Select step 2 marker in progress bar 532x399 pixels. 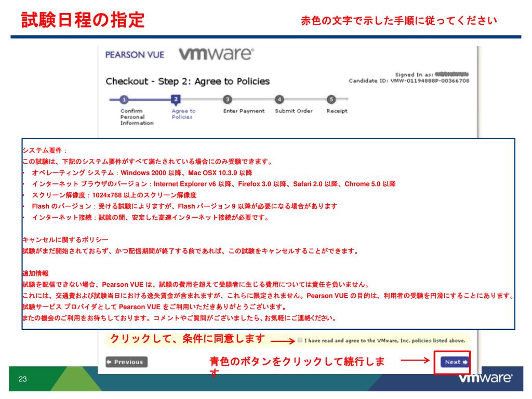(176, 99)
